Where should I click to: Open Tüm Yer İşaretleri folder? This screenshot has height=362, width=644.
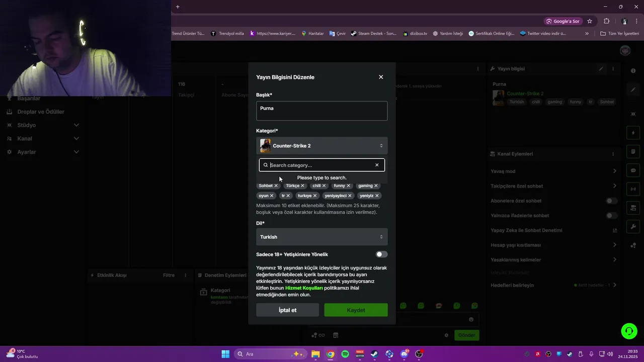coord(619,34)
